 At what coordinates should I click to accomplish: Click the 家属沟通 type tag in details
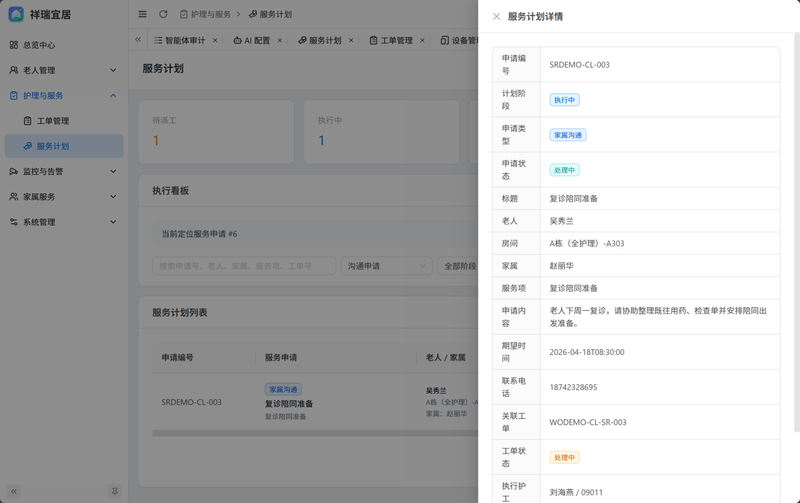pyautogui.click(x=568, y=135)
